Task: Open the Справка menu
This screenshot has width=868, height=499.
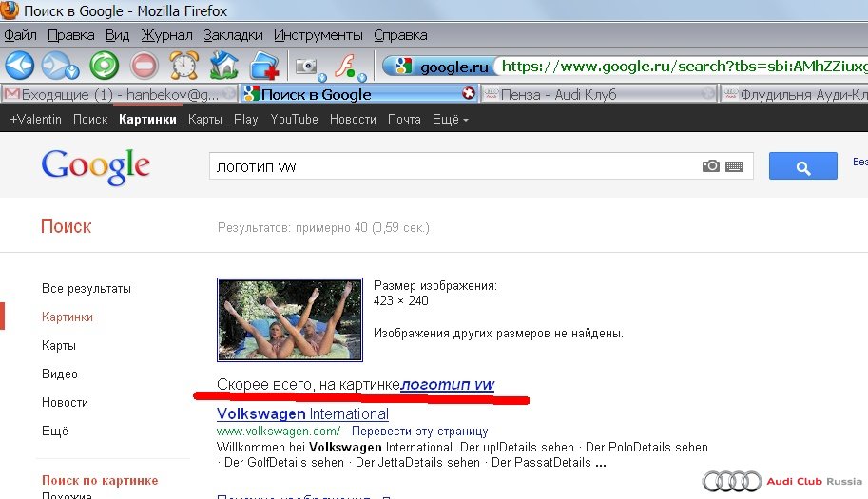Action: point(400,35)
